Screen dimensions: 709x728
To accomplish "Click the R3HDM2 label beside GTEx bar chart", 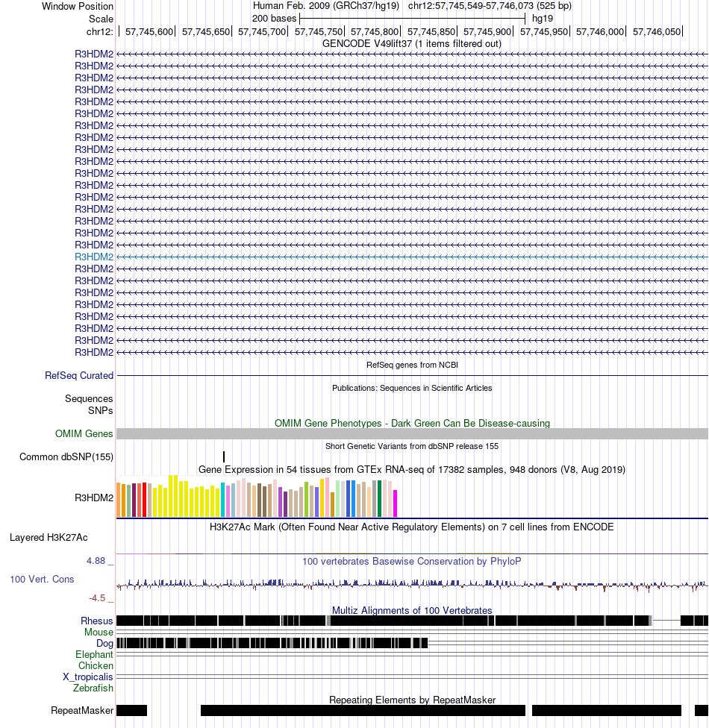I will click(x=94, y=498).
